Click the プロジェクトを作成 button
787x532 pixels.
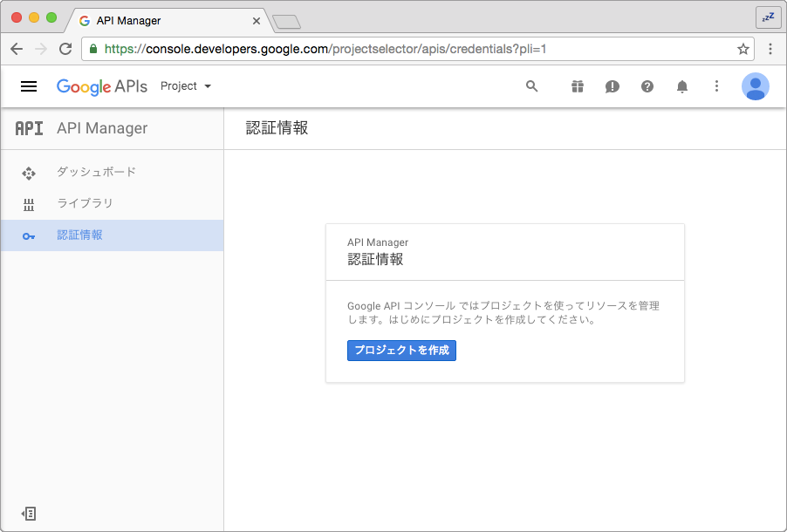401,351
